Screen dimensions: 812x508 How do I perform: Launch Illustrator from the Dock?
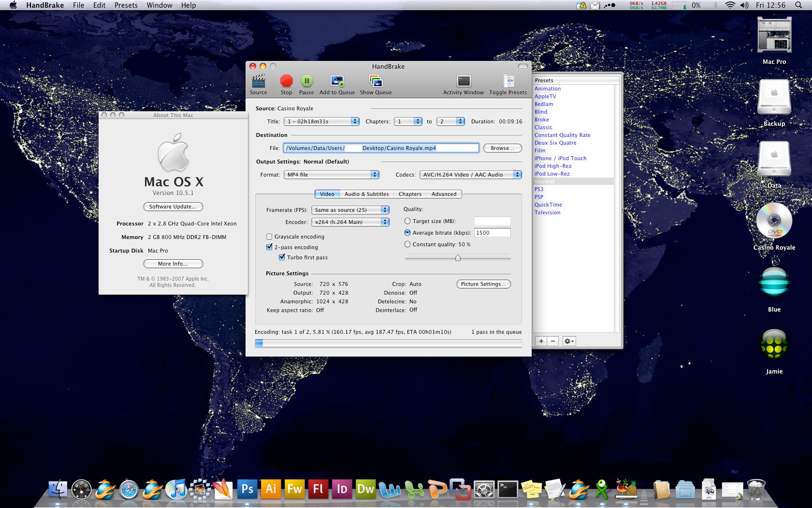click(x=271, y=489)
